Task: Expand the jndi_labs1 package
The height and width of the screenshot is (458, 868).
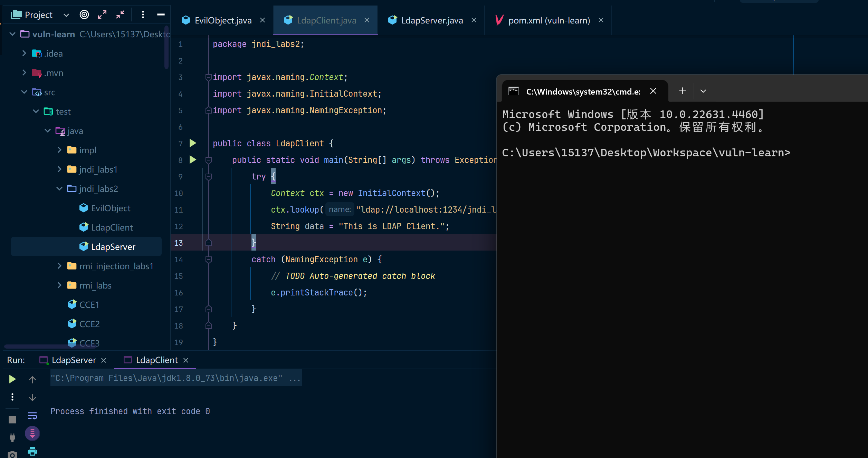Action: [x=59, y=169]
